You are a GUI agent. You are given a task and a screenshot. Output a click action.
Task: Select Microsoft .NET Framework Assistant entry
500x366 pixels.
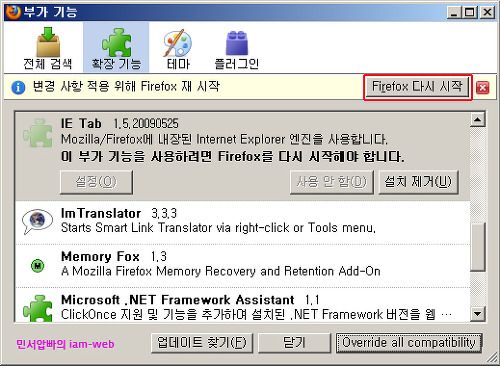point(243,305)
